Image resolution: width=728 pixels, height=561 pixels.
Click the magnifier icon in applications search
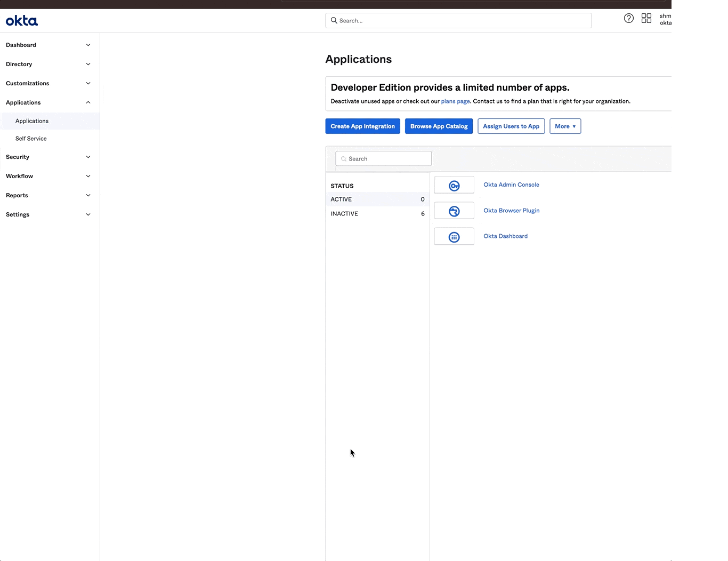tap(344, 159)
